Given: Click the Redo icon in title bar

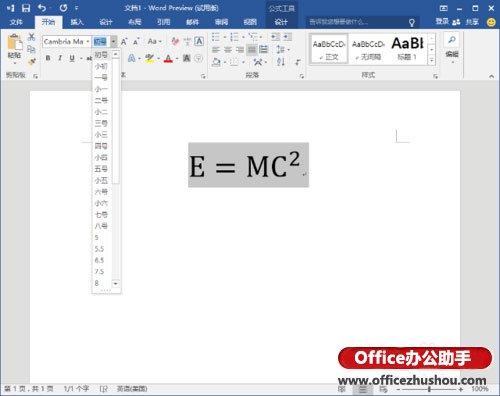Looking at the screenshot, I should coord(63,8).
